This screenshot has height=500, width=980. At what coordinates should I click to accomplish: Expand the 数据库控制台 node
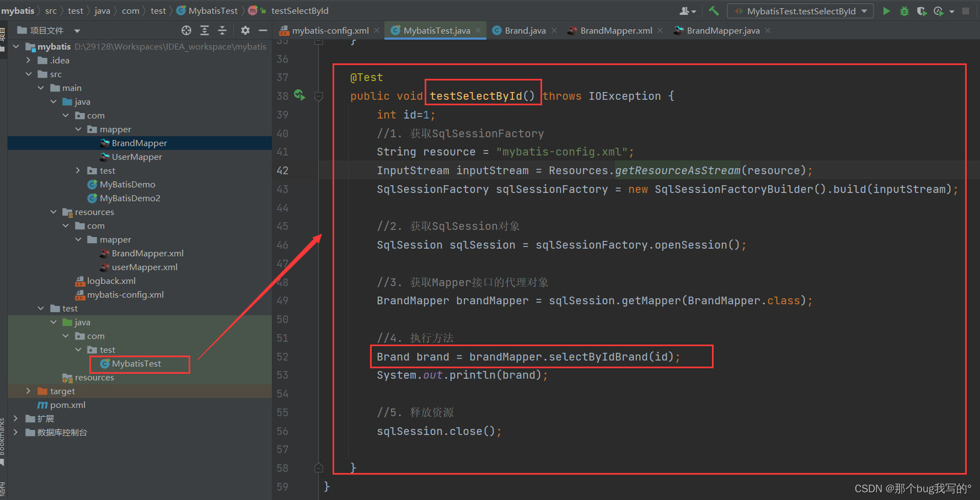pos(16,432)
